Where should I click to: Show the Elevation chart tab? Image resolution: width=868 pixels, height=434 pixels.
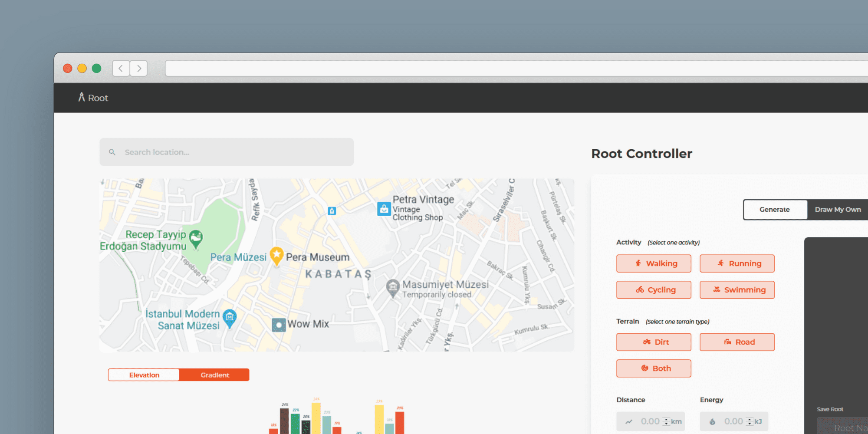pyautogui.click(x=144, y=375)
